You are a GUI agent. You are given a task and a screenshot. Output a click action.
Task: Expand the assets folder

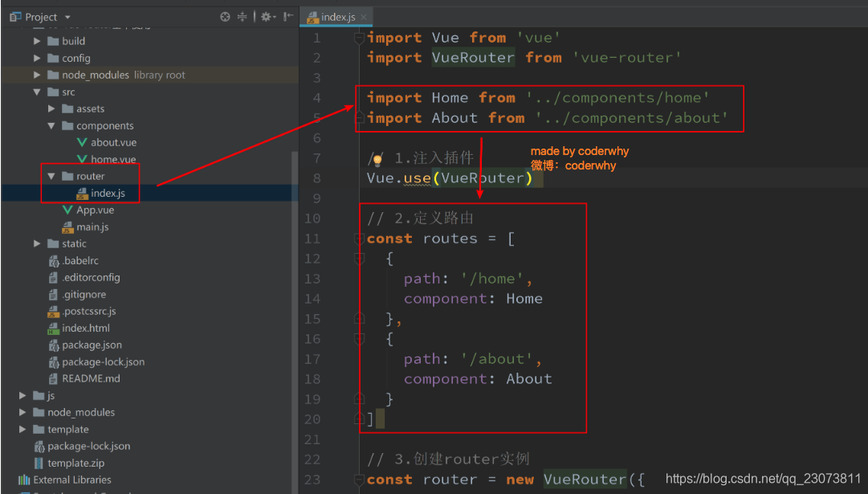51,108
